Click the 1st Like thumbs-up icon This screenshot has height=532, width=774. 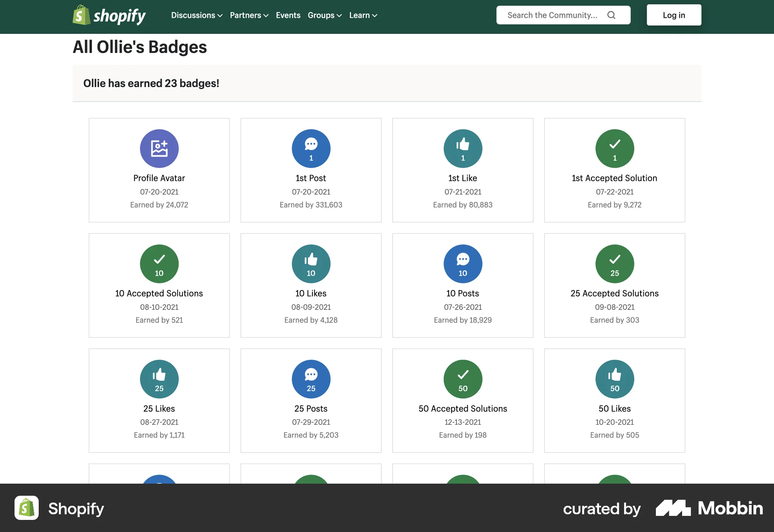coord(462,148)
